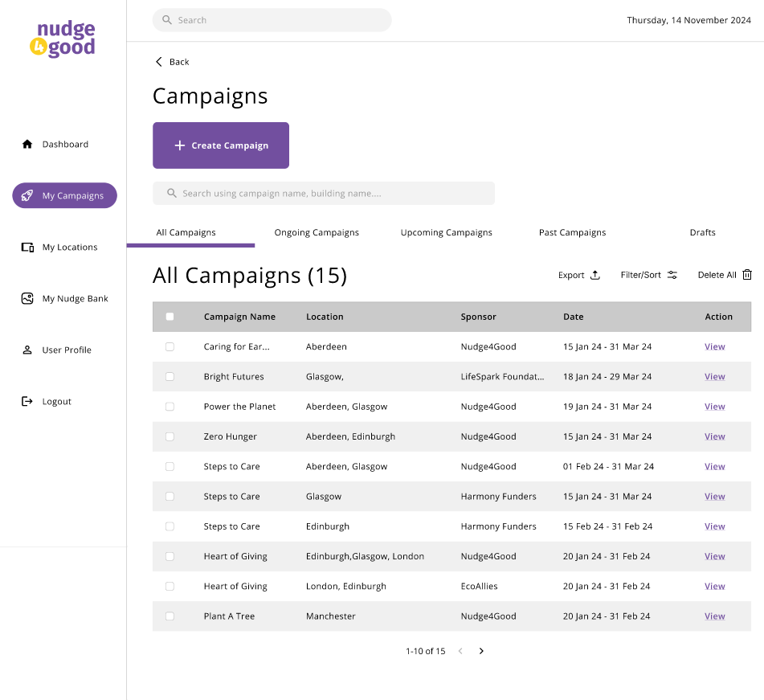764x700 pixels.
Task: Click the top Search bar
Action: [272, 20]
